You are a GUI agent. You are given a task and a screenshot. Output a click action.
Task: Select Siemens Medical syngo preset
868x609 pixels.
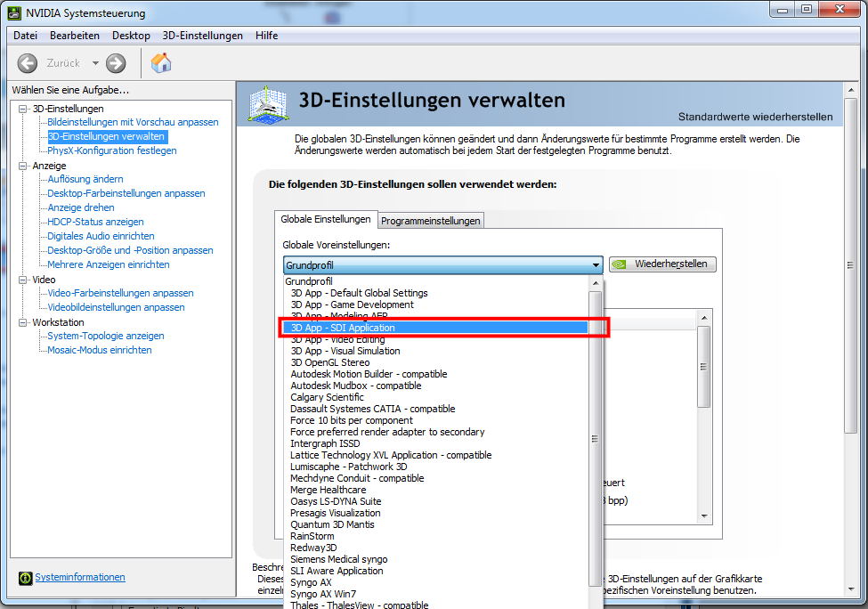[x=435, y=559]
